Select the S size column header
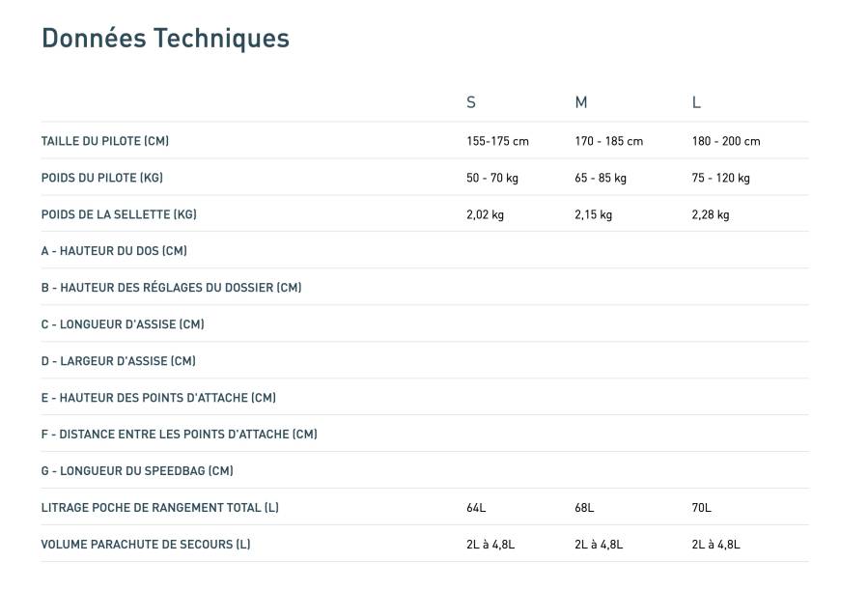Image resolution: width=868 pixels, height=590 pixels. (471, 102)
